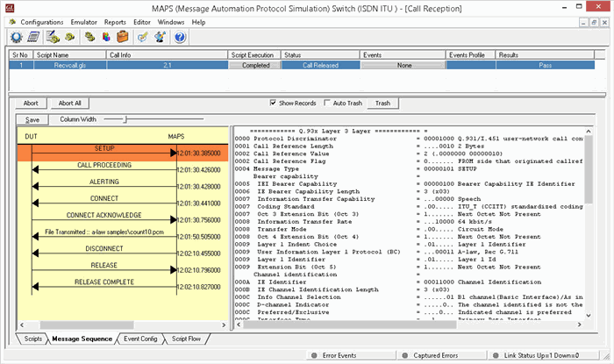Click the Abort All button
The width and height of the screenshot is (614, 364).
pyautogui.click(x=69, y=103)
